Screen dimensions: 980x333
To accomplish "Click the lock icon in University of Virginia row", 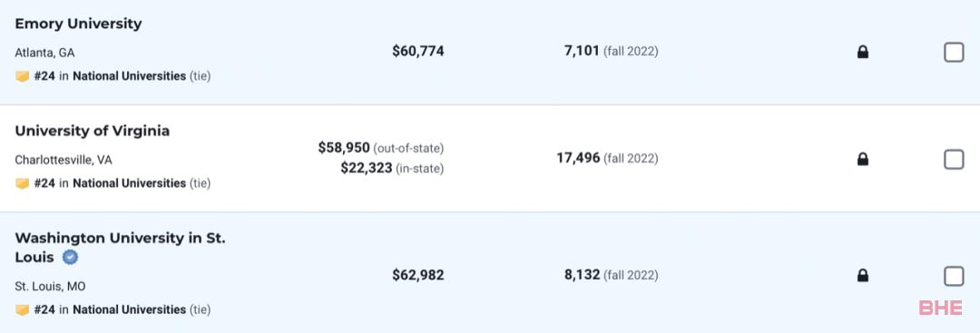I will [x=863, y=160].
